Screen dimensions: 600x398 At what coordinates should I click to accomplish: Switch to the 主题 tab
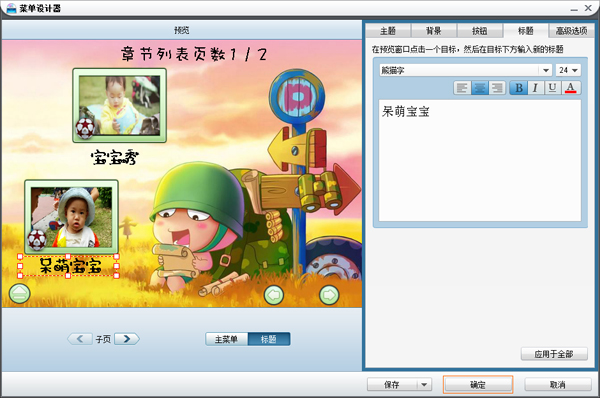(x=388, y=31)
